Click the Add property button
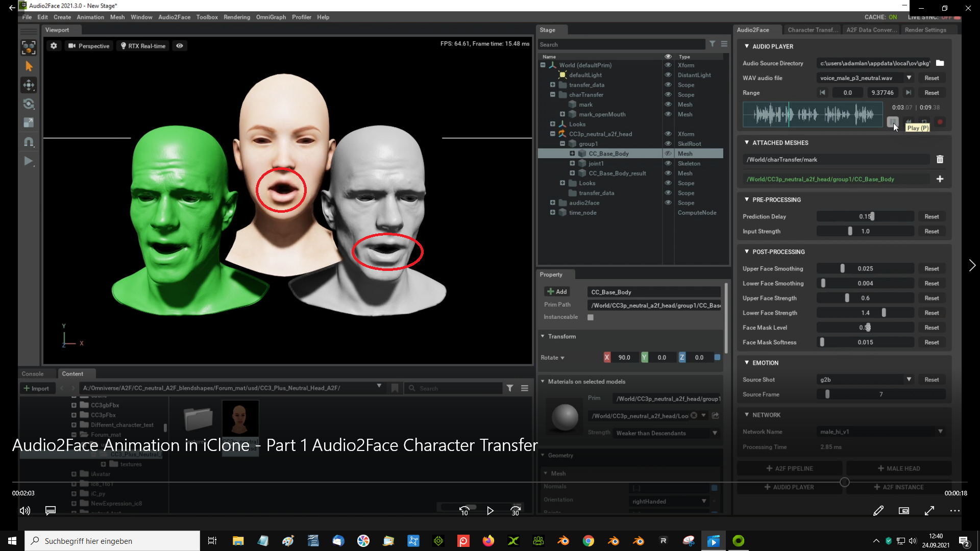The width and height of the screenshot is (980, 551). (x=557, y=292)
